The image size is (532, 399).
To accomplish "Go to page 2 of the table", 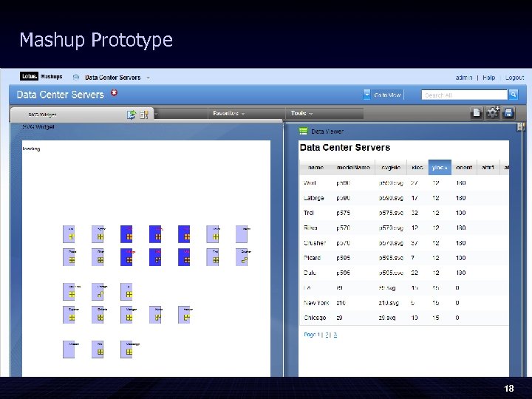I will [327, 335].
